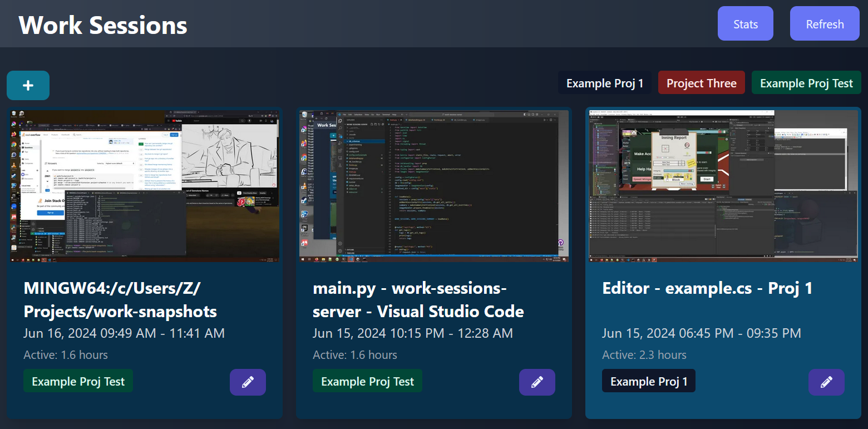Click Active: 1.6 hours on main.py card
Viewport: 868px width, 429px height.
click(x=355, y=355)
